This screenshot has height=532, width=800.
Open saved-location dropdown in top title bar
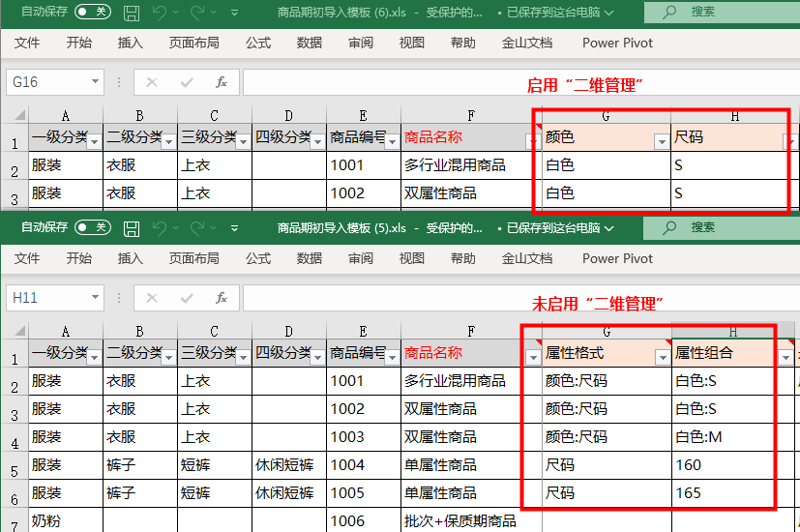click(x=608, y=13)
